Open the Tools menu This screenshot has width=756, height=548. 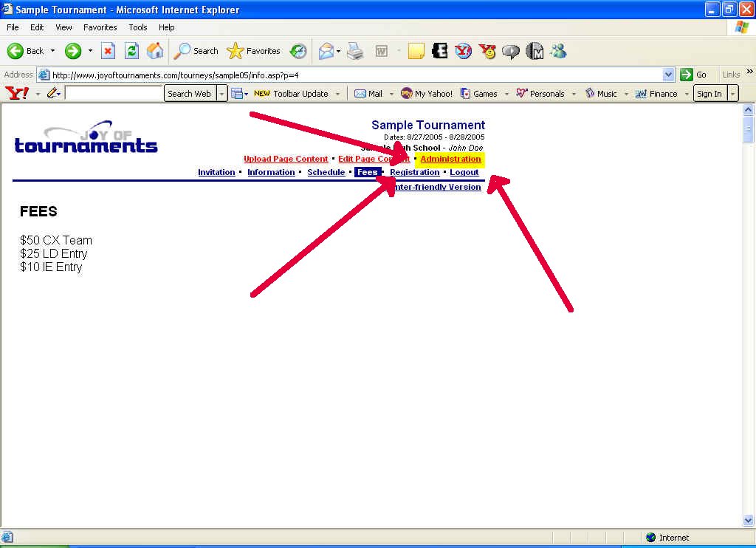(x=138, y=27)
